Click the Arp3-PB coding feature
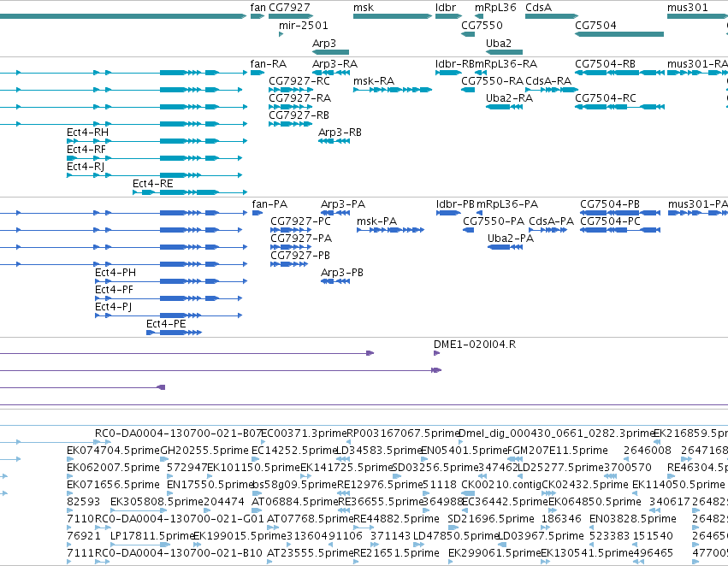Viewport: 728px width, 566px height. pyautogui.click(x=335, y=281)
